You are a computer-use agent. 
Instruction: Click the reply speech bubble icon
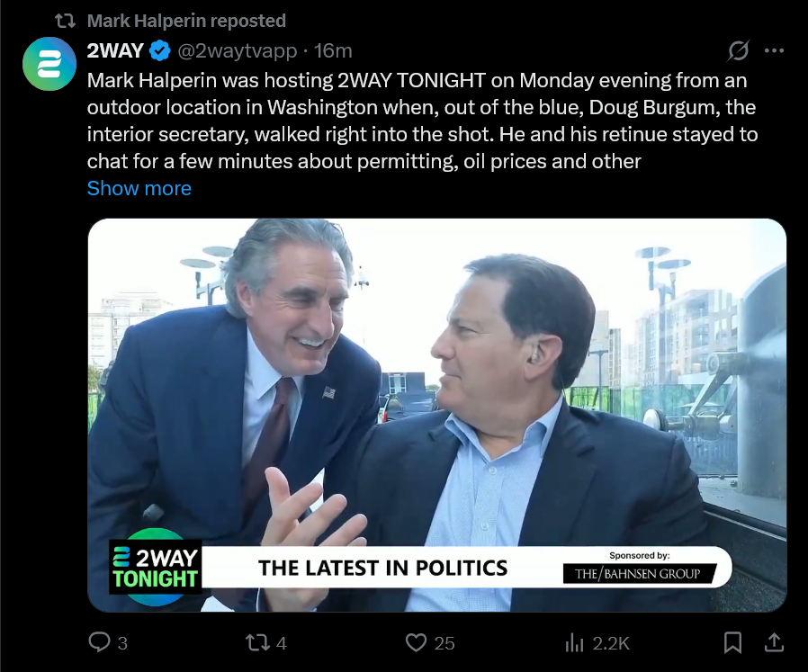(99, 642)
